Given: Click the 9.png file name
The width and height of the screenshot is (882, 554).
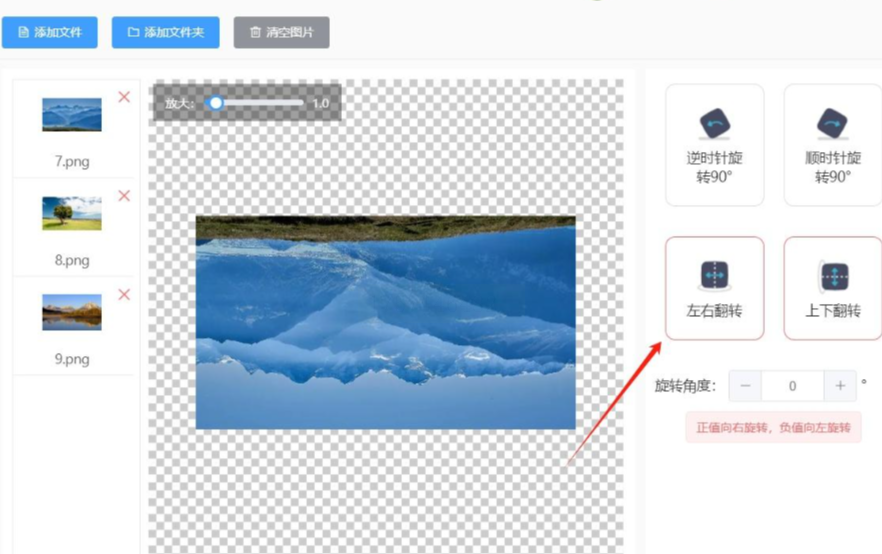Looking at the screenshot, I should click(72, 359).
